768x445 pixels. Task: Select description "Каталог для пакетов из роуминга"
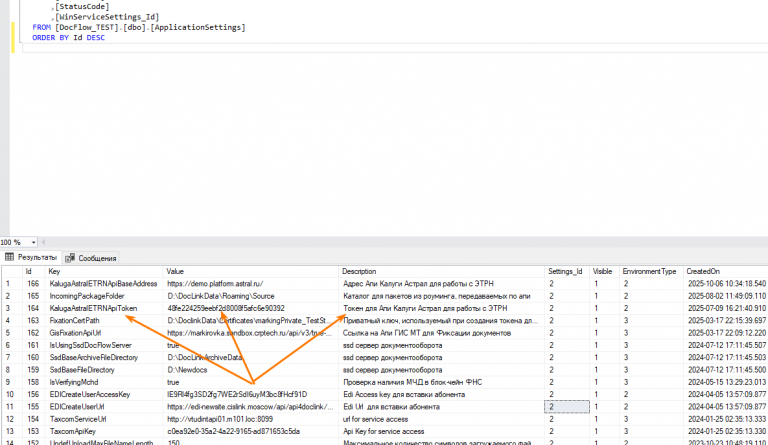pyautogui.click(x=441, y=296)
